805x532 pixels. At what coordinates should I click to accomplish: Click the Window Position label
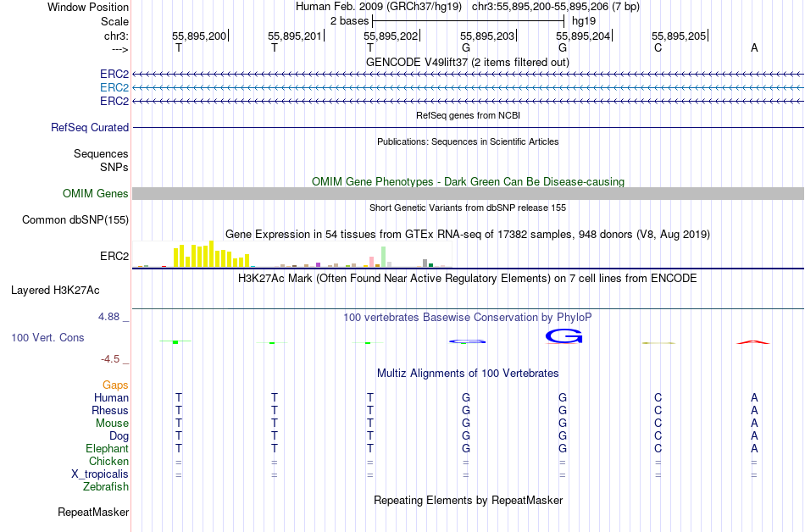tap(88, 7)
